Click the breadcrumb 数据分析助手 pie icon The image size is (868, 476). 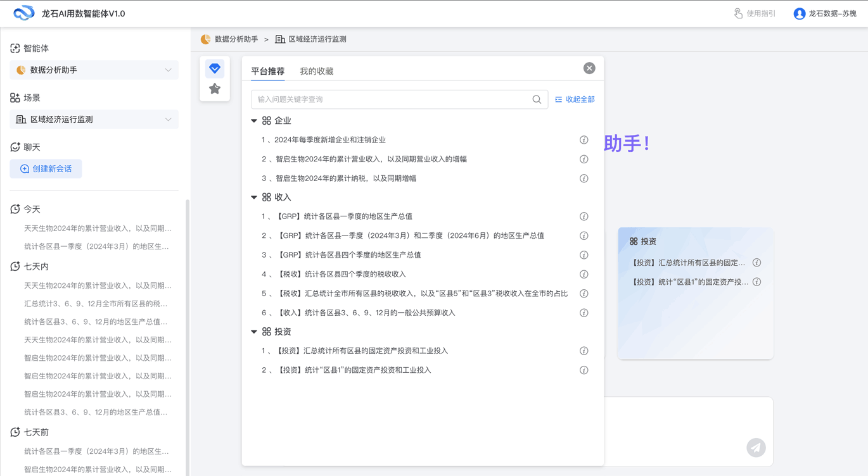[x=205, y=39]
